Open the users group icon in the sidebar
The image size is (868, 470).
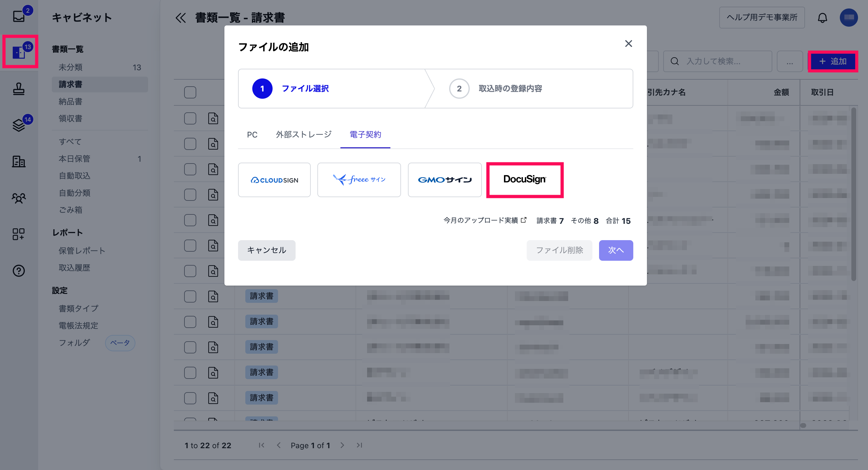(19, 198)
